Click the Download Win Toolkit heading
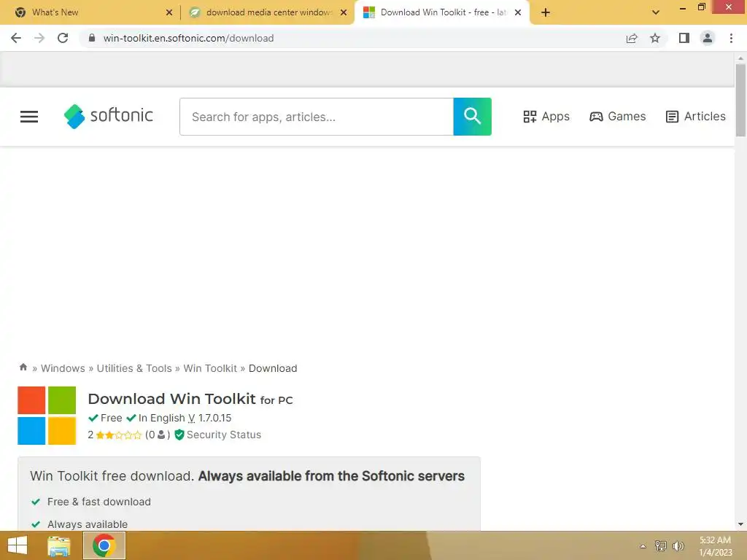Viewport: 747px width, 560px height. [x=190, y=399]
